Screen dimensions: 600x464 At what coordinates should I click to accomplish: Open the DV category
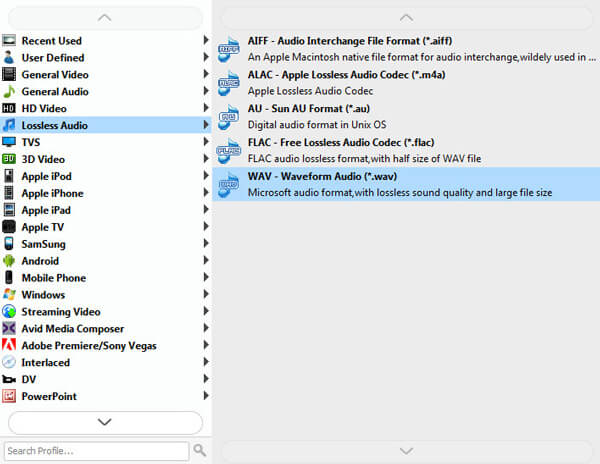coord(106,379)
